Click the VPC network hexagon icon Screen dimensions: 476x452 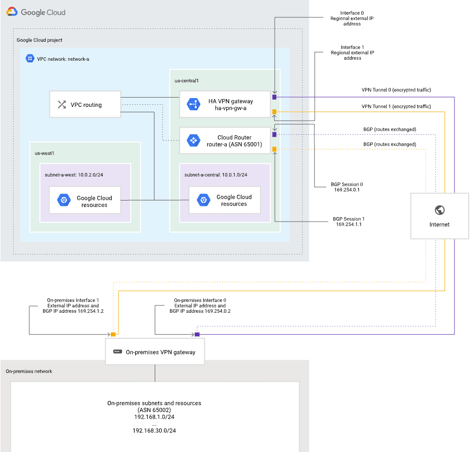click(30, 58)
